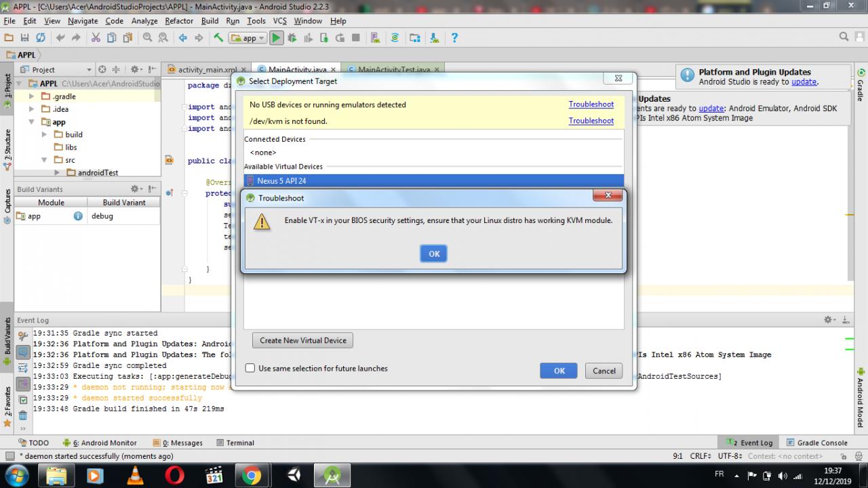Select Nexus 5 API 24 virtual device
868x488 pixels.
[434, 181]
